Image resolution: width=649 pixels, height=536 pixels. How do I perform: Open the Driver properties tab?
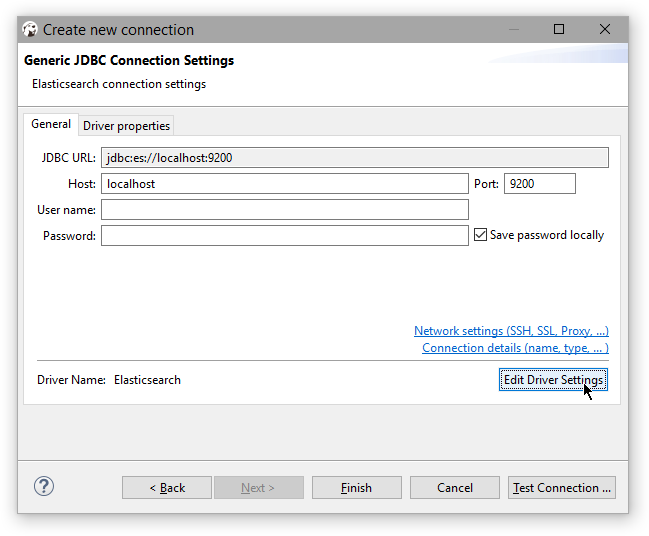[x=127, y=126]
